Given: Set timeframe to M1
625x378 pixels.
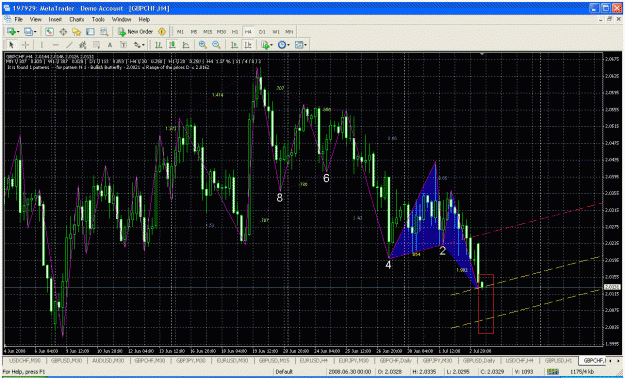Looking at the screenshot, I should pos(180,32).
